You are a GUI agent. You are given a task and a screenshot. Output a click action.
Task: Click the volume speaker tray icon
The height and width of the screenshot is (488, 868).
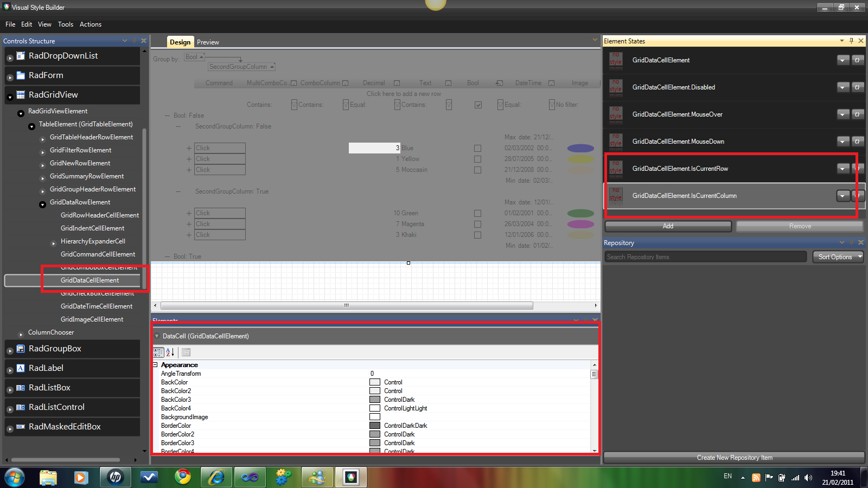(x=808, y=478)
